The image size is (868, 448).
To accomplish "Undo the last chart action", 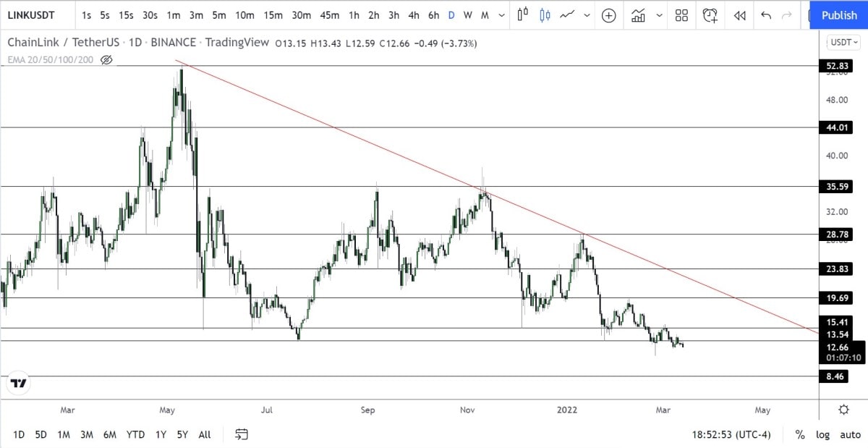I will coord(766,15).
